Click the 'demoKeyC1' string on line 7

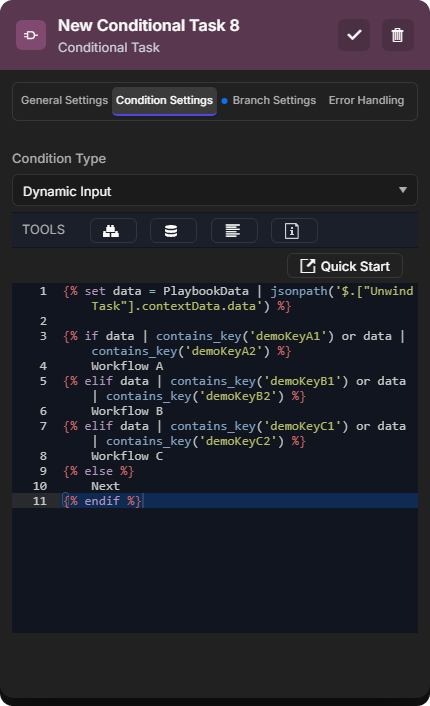[302, 426]
